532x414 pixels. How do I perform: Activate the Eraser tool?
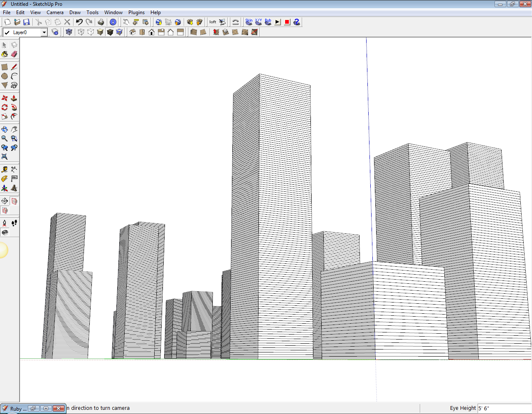point(14,54)
